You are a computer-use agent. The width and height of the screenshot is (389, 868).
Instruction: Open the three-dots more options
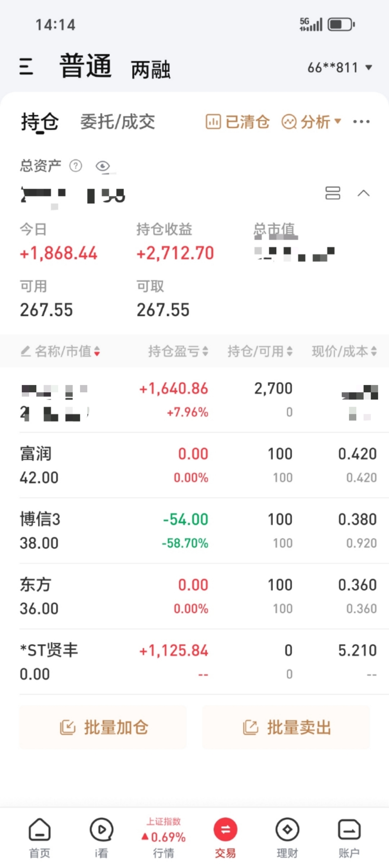361,122
